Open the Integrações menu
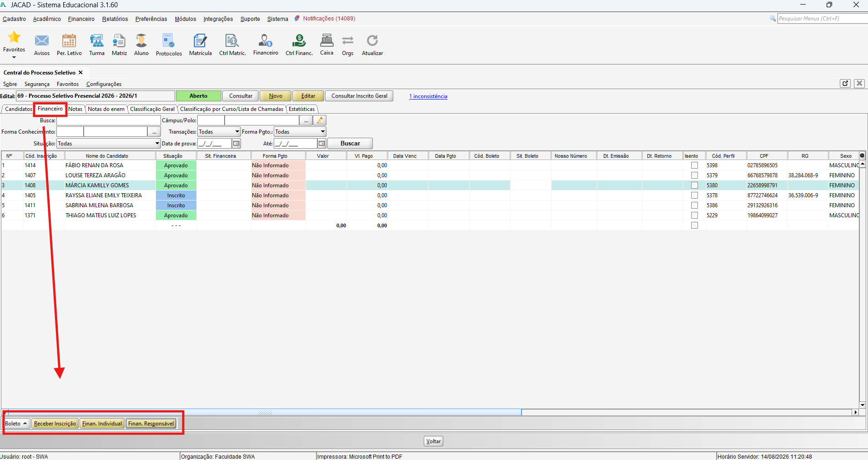This screenshot has width=868, height=460. point(218,19)
